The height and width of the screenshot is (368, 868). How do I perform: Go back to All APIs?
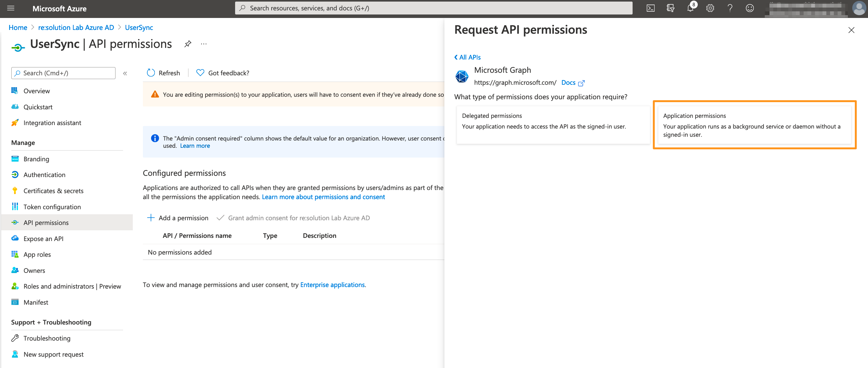tap(467, 57)
